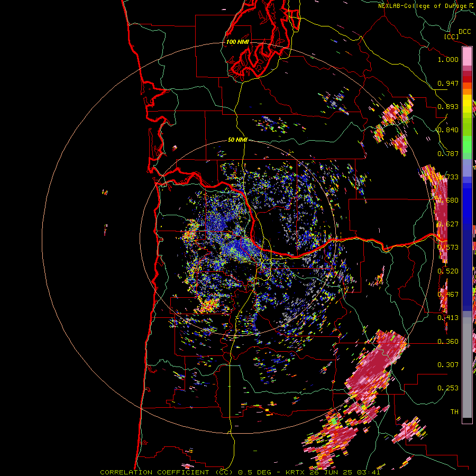Screen dimensions: 476x476
Task: Click the 50 NMI range ring label
Action: tap(237, 140)
